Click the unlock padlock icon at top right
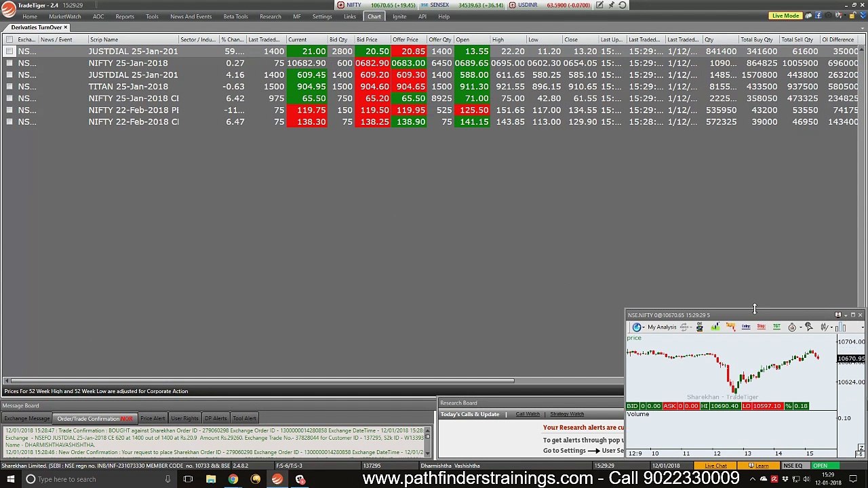The height and width of the screenshot is (488, 868). (x=852, y=16)
